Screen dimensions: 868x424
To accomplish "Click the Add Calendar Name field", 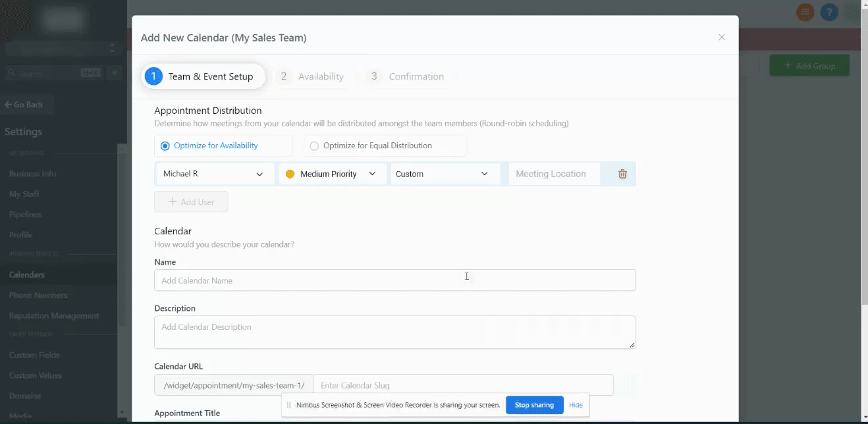I will click(394, 280).
